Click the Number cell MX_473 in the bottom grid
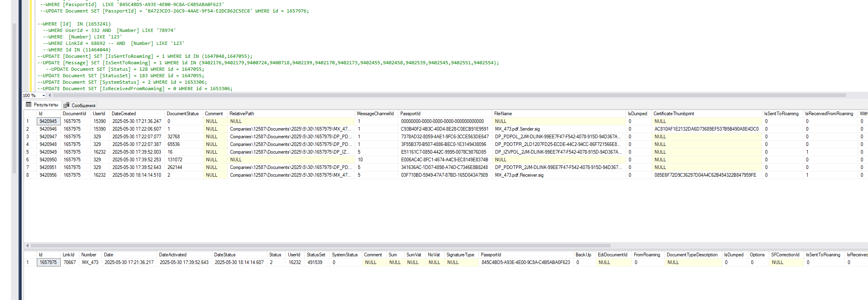The height and width of the screenshot is (300, 868). [x=90, y=262]
